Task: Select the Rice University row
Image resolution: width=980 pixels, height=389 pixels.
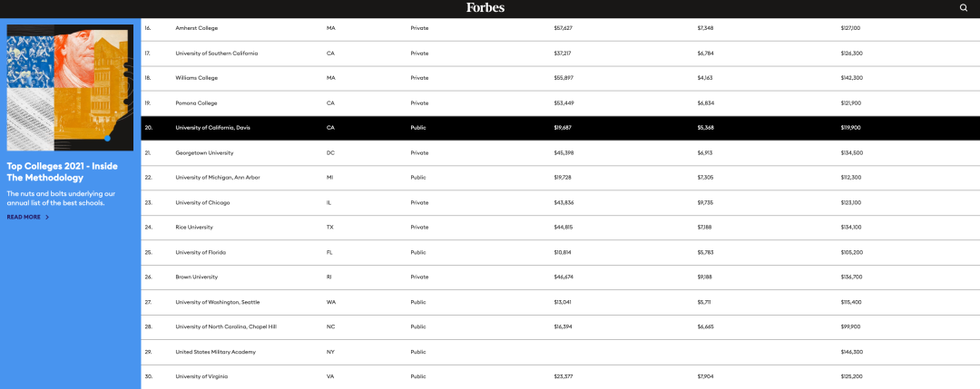Action: (x=561, y=228)
